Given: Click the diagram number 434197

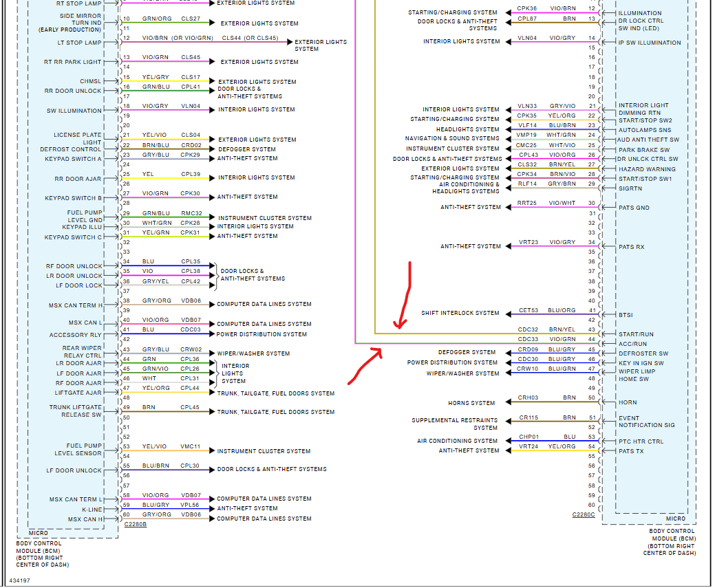Looking at the screenshot, I should (19, 580).
